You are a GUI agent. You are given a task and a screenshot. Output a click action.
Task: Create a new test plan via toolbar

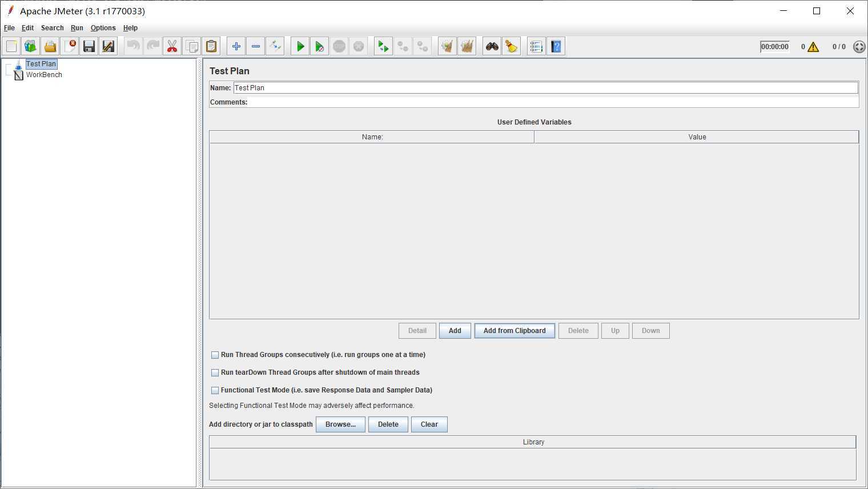[x=11, y=46]
